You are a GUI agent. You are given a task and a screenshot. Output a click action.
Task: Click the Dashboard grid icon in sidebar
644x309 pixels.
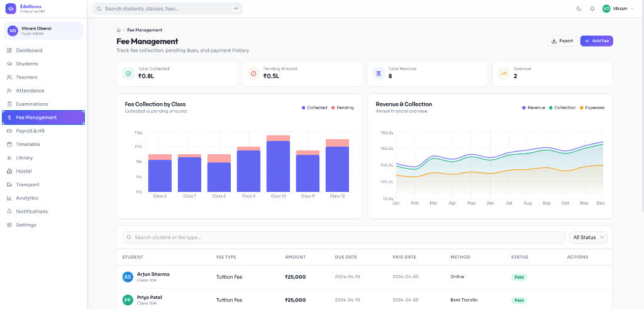click(9, 50)
